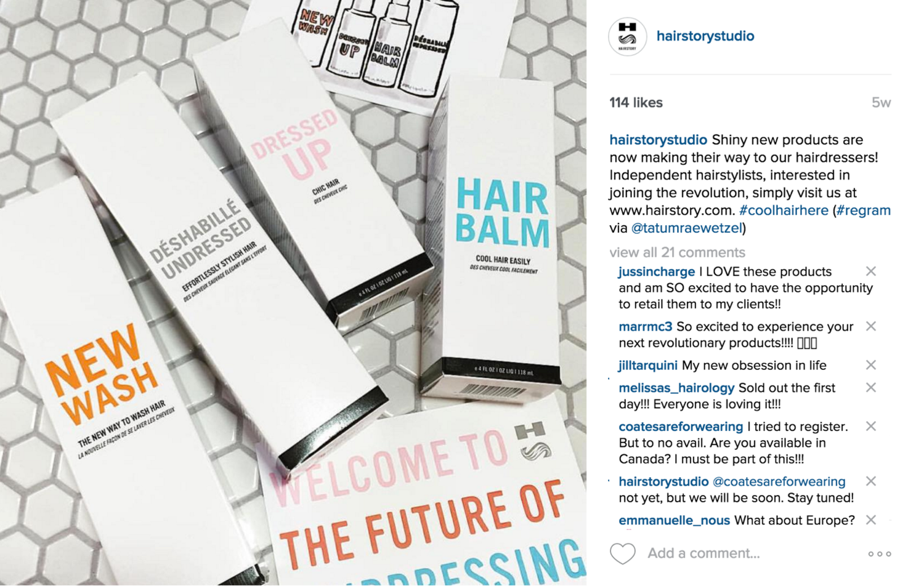Remove melissas_hairology comment via X icon

pyautogui.click(x=870, y=387)
